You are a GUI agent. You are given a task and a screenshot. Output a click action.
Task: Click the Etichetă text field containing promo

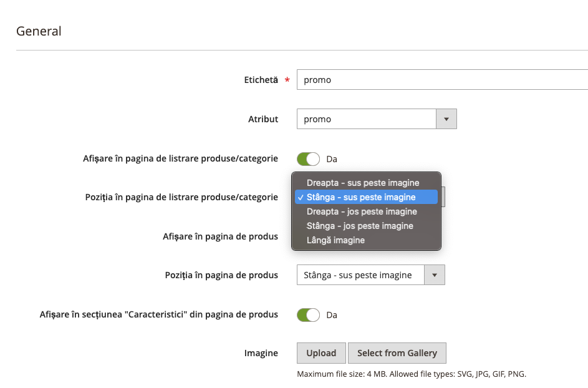coord(443,80)
